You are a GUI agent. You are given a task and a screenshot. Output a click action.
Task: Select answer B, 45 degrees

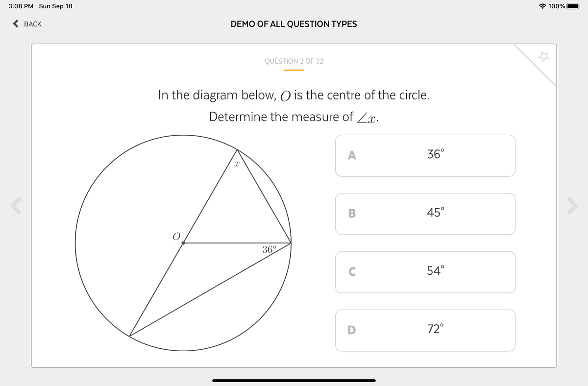(425, 214)
